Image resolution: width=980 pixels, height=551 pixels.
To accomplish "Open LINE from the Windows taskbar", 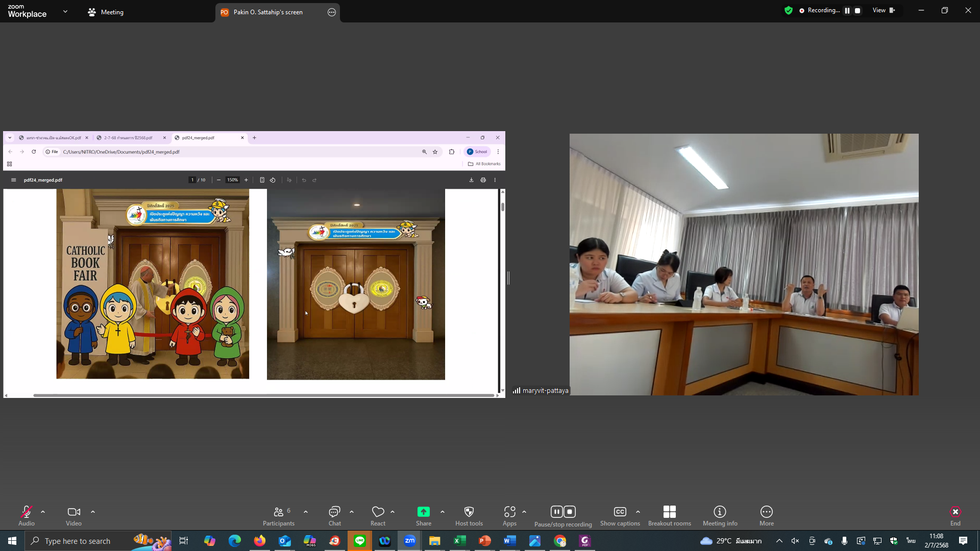I will click(360, 541).
